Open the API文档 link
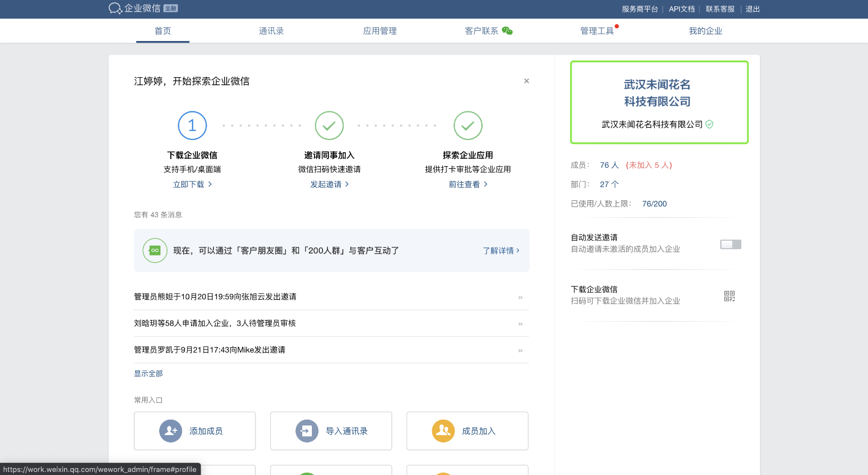Viewport: 868px width, 475px height. [682, 9]
